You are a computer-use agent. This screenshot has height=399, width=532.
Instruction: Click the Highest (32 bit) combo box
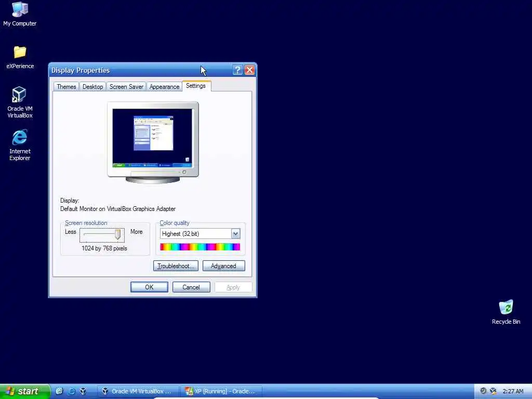click(x=200, y=234)
